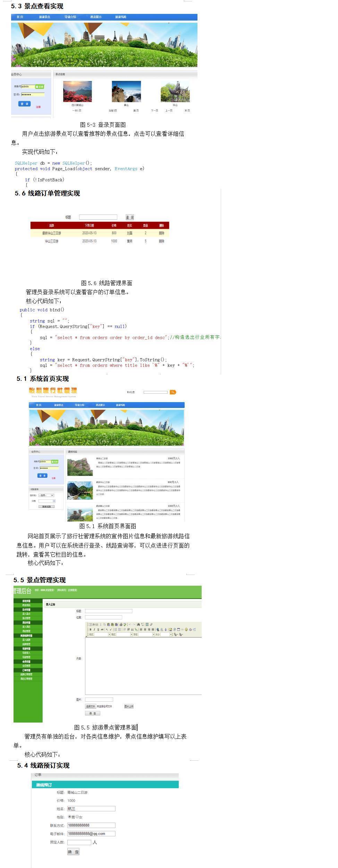
Task: Open the 大小 size dropdown in editor
Action: pyautogui.click(x=166, y=634)
